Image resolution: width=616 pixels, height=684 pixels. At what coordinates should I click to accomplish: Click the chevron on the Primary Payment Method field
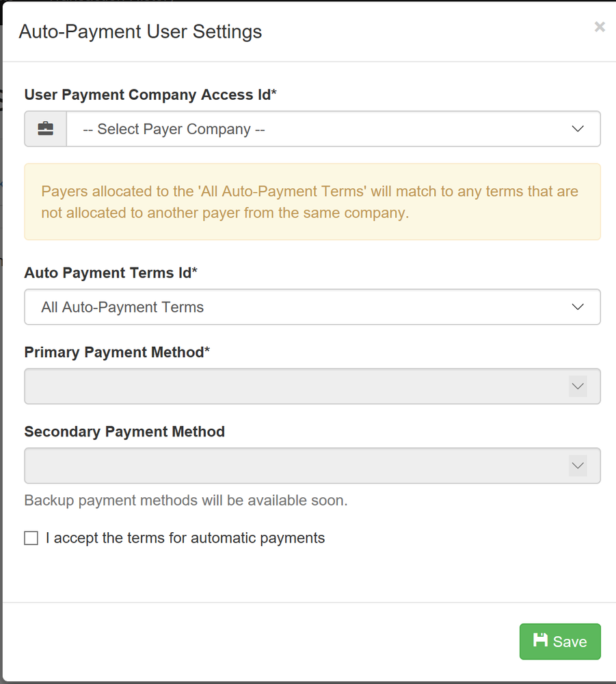click(x=578, y=386)
